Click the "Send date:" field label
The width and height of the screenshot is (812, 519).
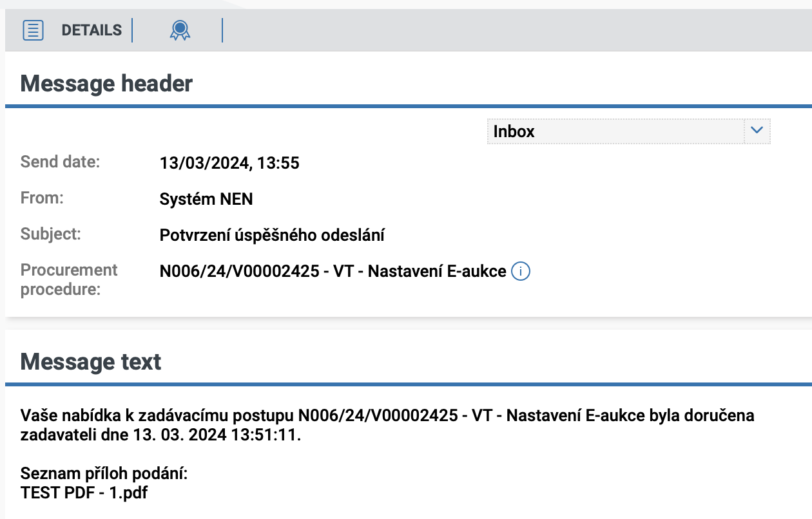[61, 162]
